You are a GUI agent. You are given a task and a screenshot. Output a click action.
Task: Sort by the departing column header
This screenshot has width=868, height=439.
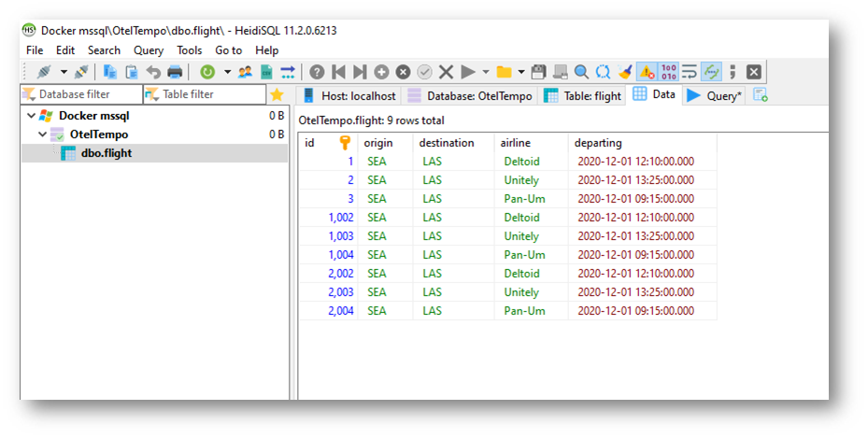coord(642,143)
